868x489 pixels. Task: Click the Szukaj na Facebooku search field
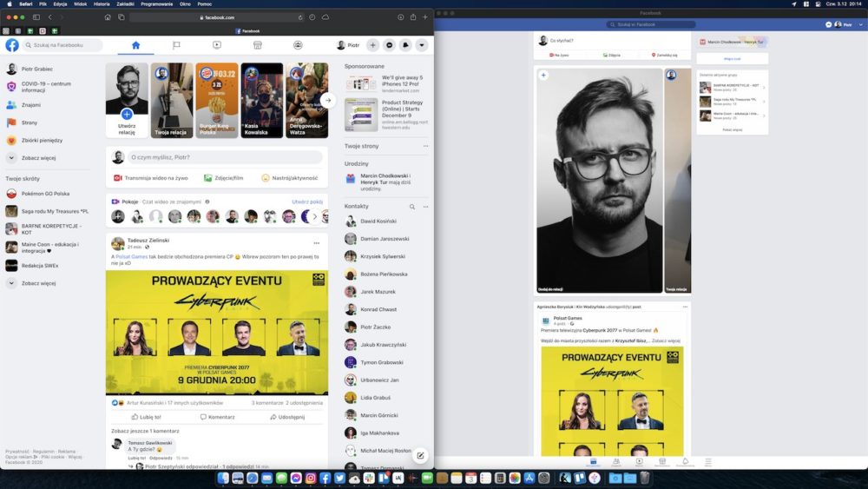(62, 45)
